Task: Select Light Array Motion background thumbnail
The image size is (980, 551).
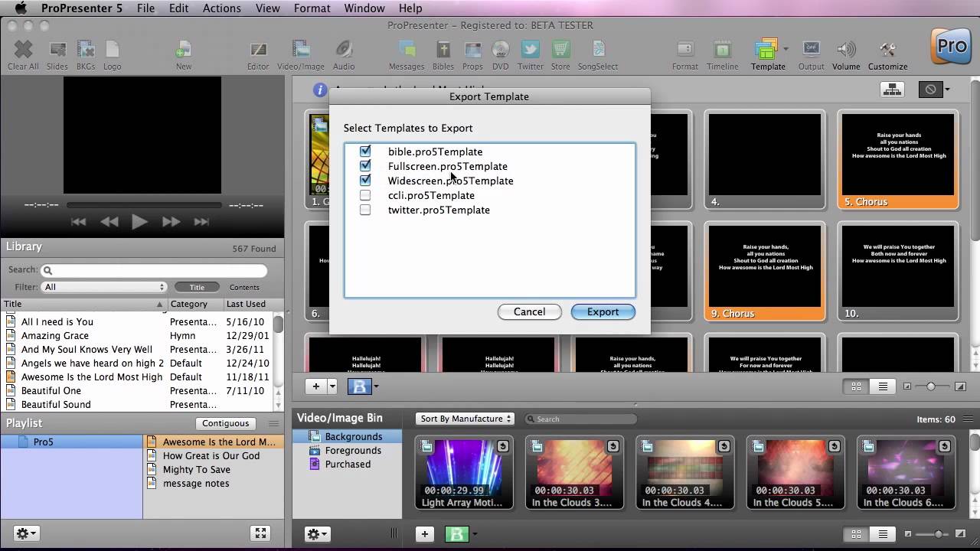Action: pyautogui.click(x=463, y=472)
